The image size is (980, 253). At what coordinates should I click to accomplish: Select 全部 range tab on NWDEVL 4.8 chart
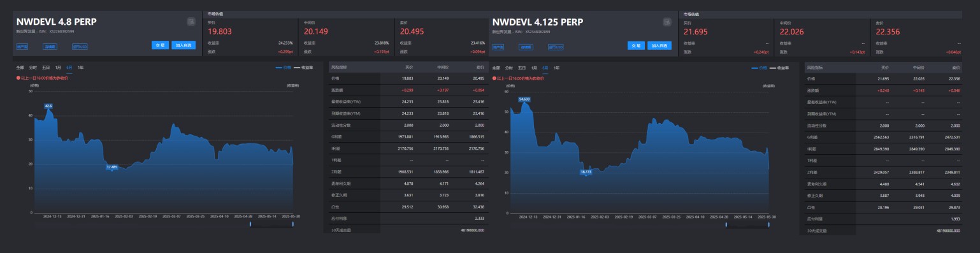(x=20, y=67)
